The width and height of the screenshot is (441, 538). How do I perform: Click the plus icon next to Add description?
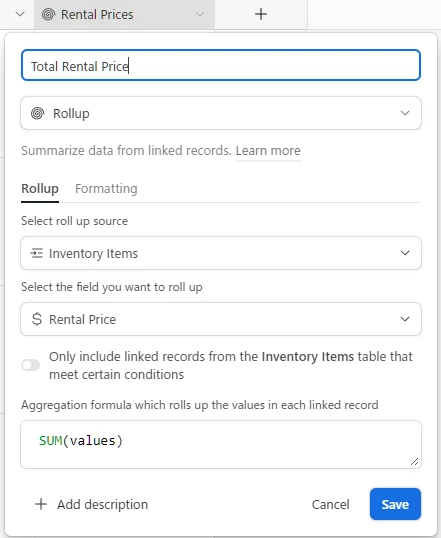click(x=41, y=504)
